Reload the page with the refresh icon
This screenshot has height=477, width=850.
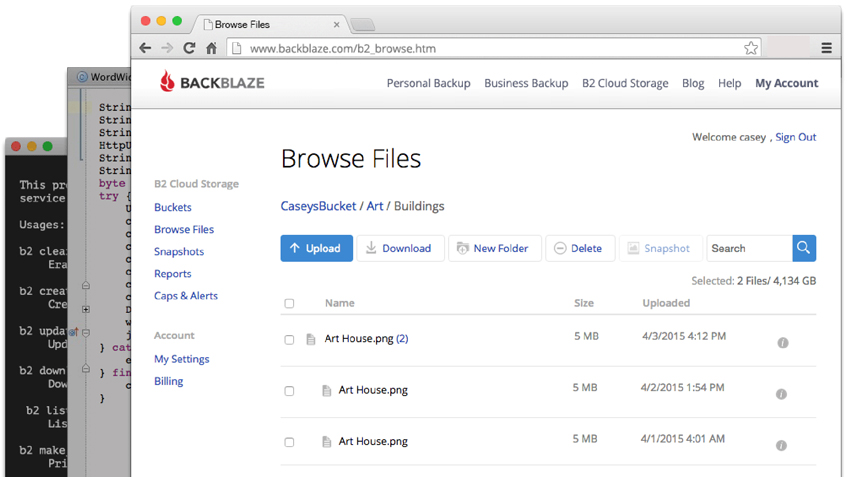pos(189,48)
